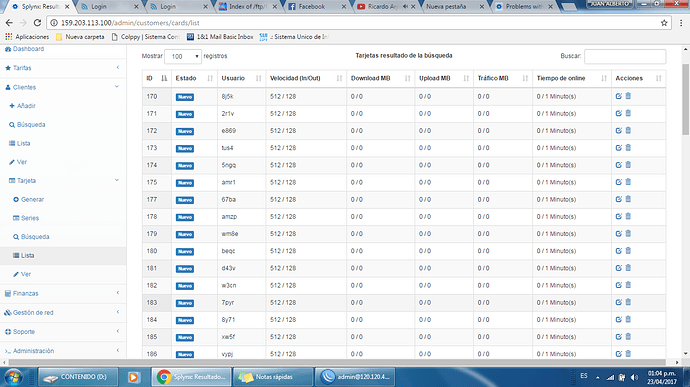Open 1&1 Mail Basic Inbox bookmark

(220, 37)
